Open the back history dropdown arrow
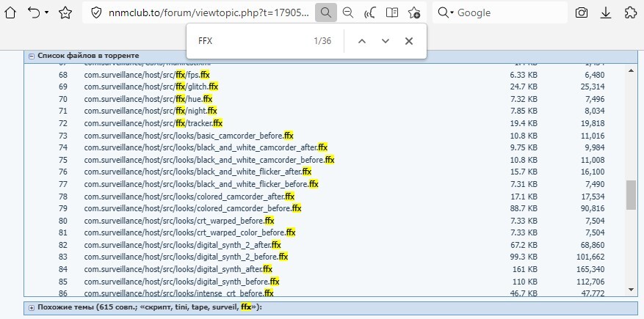The width and height of the screenshot is (644, 319). point(46,12)
